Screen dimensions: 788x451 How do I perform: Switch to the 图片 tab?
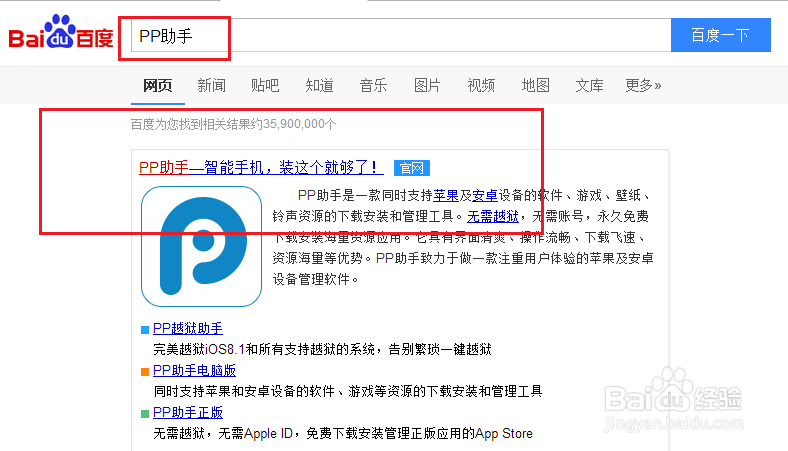[x=427, y=85]
